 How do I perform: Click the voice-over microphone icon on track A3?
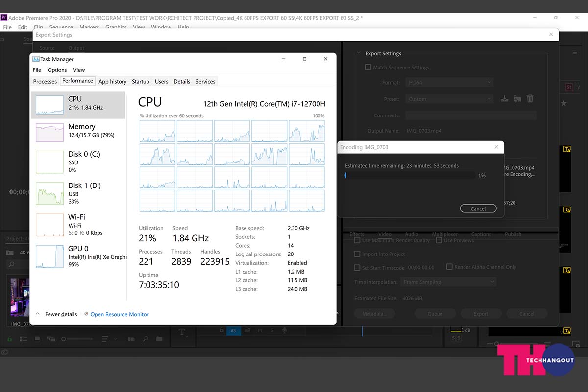284,331
